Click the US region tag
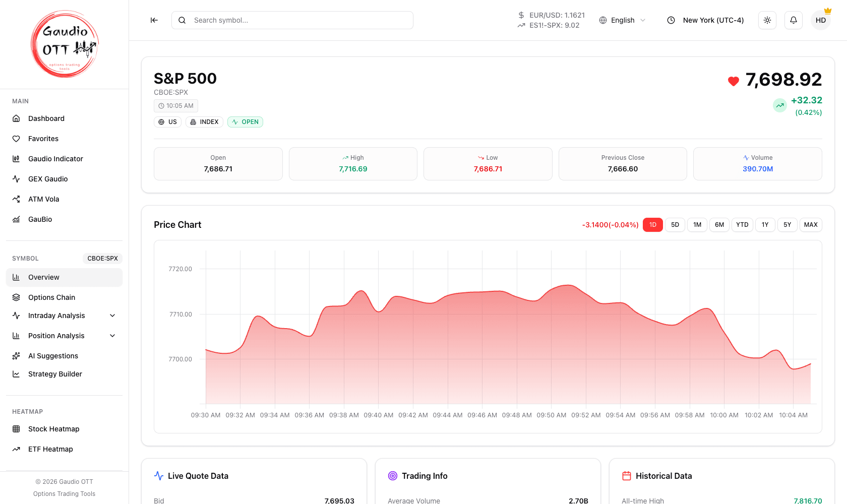847x504 pixels. [x=167, y=122]
